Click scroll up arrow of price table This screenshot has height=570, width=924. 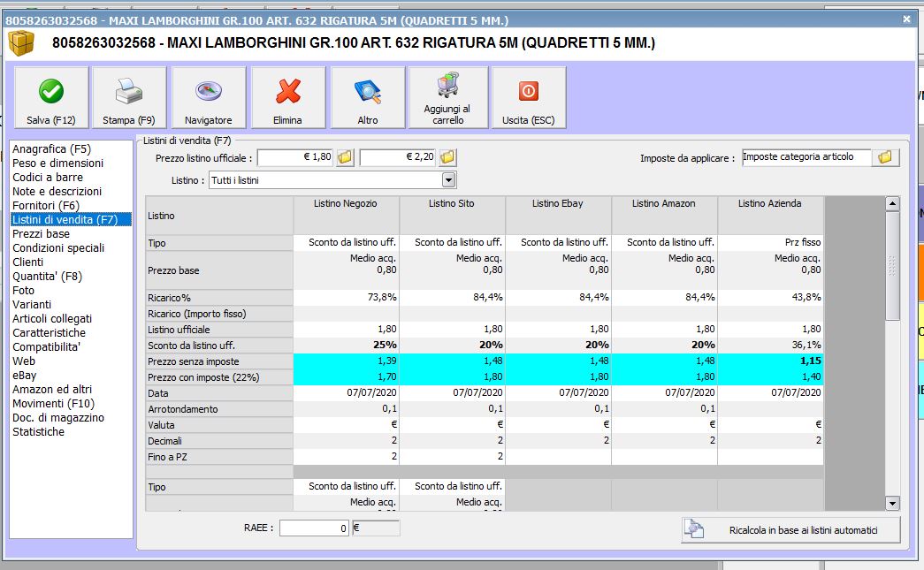point(892,204)
